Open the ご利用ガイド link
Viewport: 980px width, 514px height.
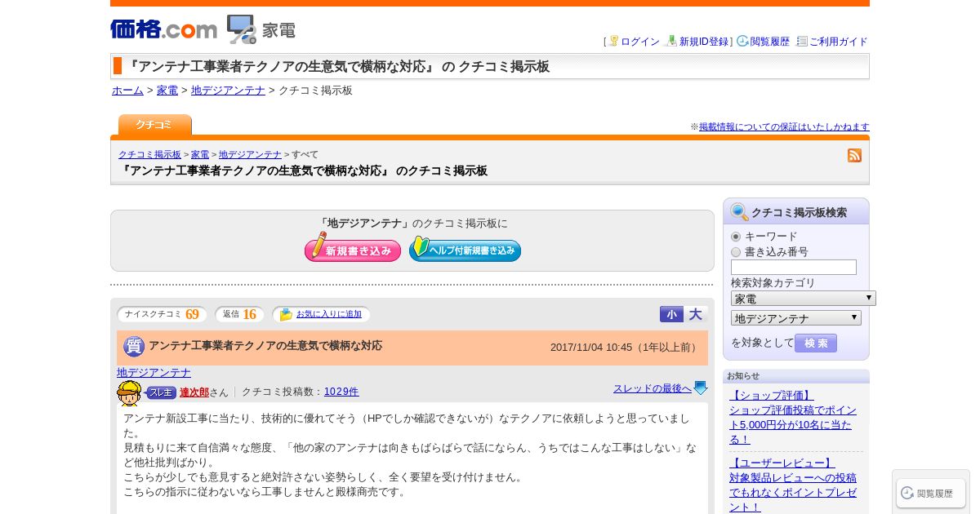pyautogui.click(x=838, y=42)
